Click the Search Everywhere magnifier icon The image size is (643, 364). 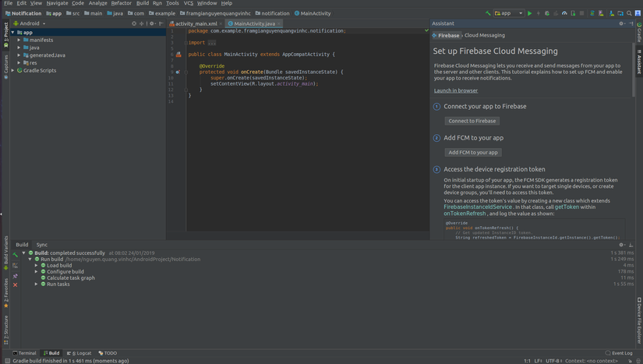click(x=629, y=13)
